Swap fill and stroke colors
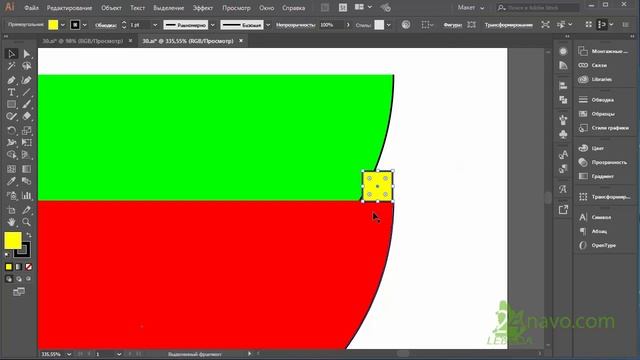The width and height of the screenshot is (640, 360). (x=29, y=235)
